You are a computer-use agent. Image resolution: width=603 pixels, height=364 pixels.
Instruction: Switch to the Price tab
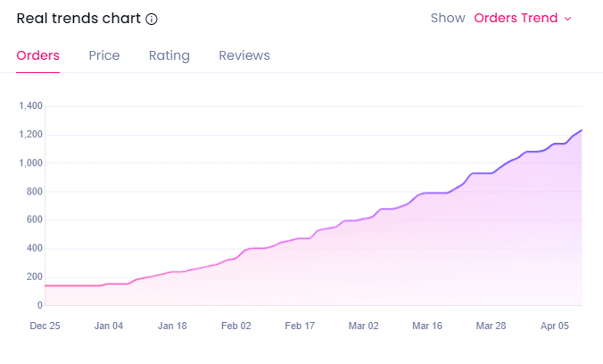coord(104,55)
